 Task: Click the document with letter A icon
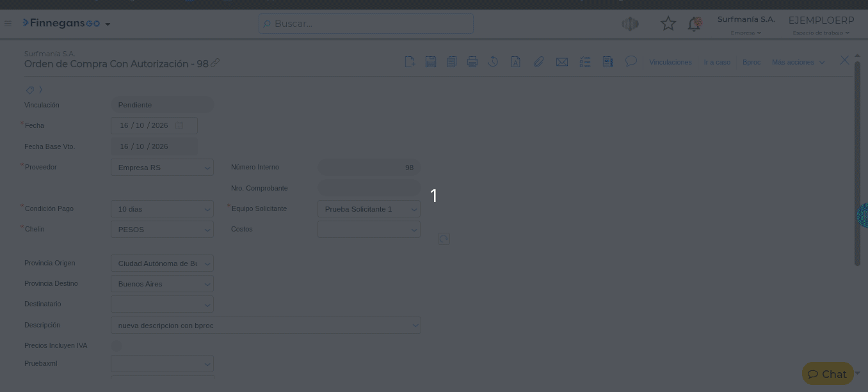pos(515,62)
